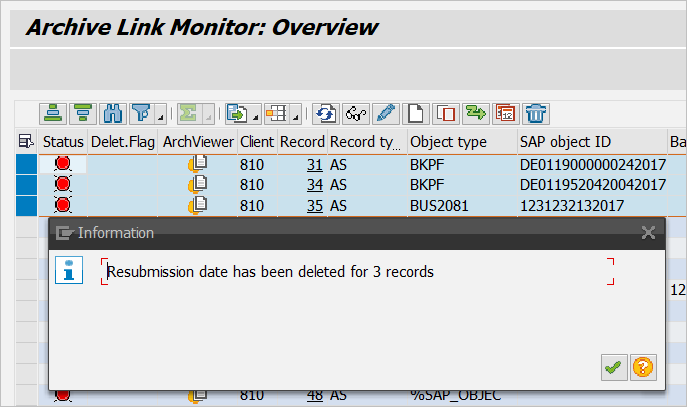Click the blank page Create icon
This screenshot has height=407, width=687.
click(415, 113)
